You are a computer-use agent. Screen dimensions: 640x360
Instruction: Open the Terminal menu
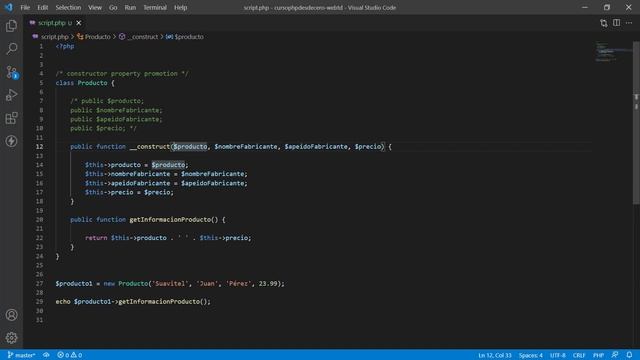pos(155,7)
